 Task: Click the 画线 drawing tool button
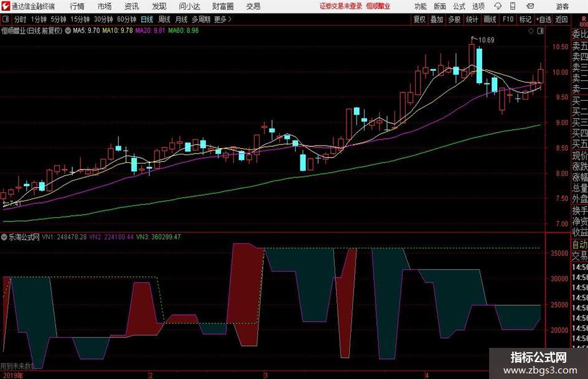[490, 19]
